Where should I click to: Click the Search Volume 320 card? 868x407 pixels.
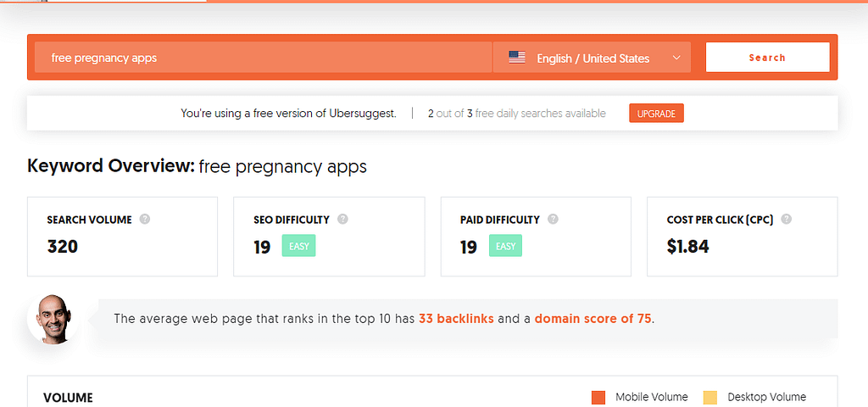click(122, 237)
